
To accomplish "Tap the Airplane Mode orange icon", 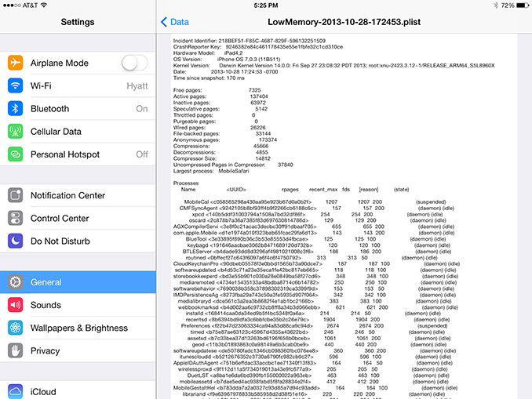I will click(x=15, y=63).
